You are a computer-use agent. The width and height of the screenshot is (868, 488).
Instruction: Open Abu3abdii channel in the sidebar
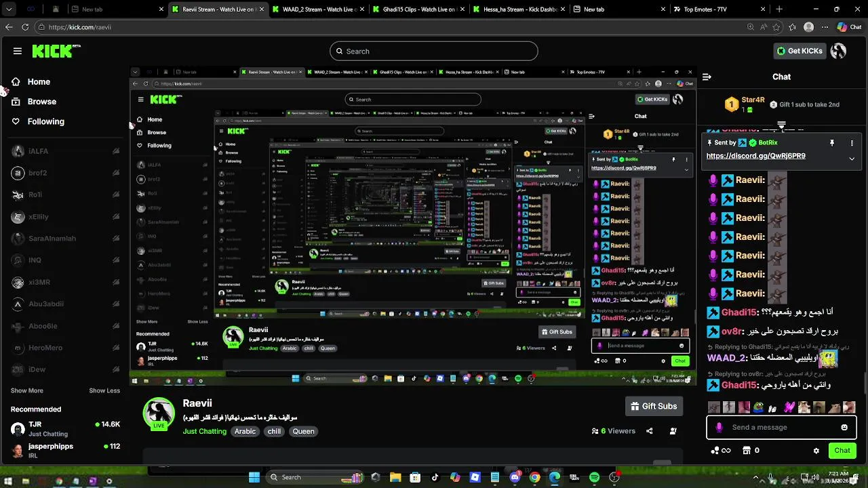[65, 304]
